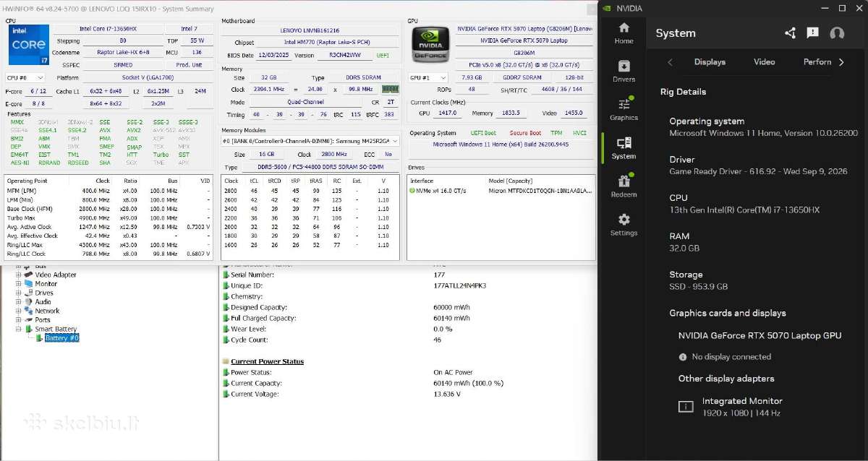Expand the Audio tree node
868x461 pixels.
coord(19,302)
